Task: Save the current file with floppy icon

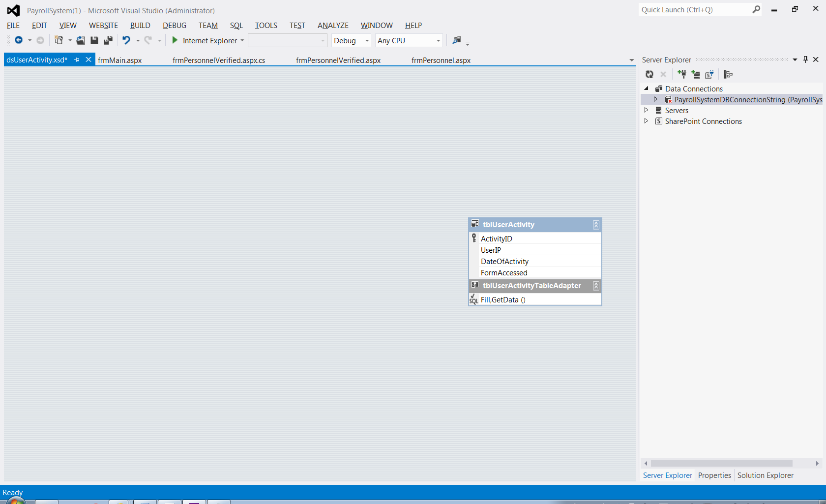Action: (x=94, y=40)
